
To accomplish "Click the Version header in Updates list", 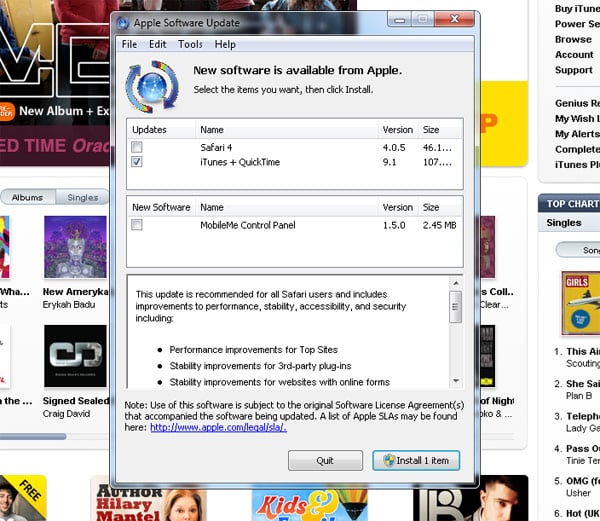I will point(398,130).
